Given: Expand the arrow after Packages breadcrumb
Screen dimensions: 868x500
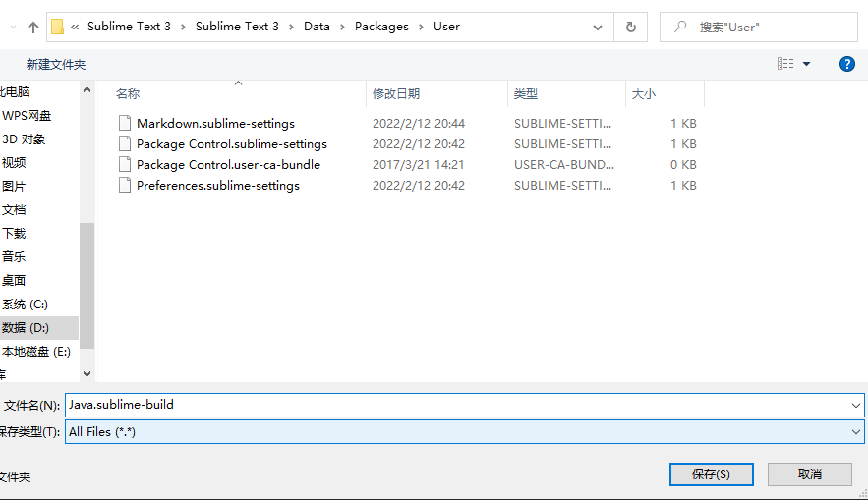Looking at the screenshot, I should pyautogui.click(x=422, y=28).
